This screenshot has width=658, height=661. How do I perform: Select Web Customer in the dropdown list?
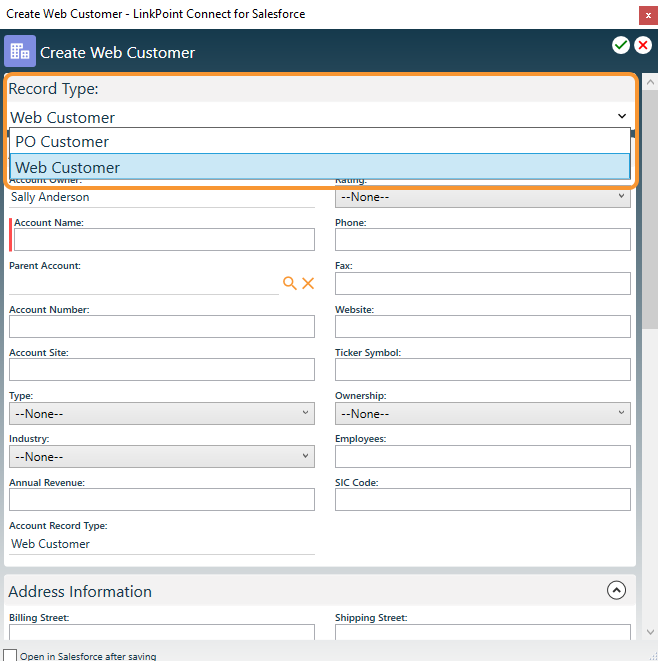pyautogui.click(x=320, y=167)
